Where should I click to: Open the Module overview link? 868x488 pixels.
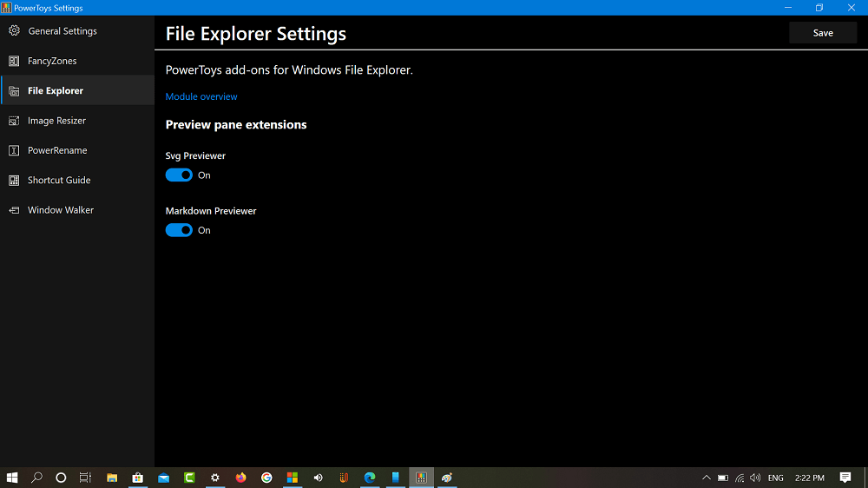(x=201, y=96)
